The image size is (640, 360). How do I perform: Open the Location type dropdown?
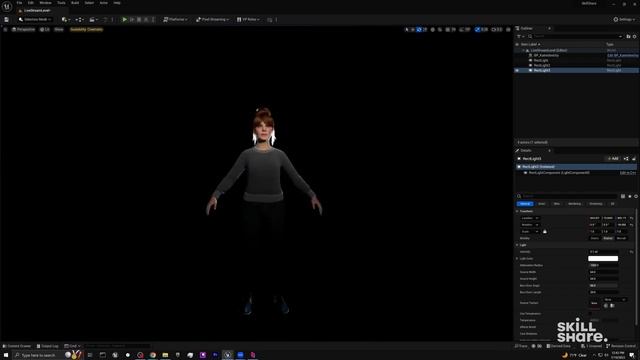[x=529, y=218]
